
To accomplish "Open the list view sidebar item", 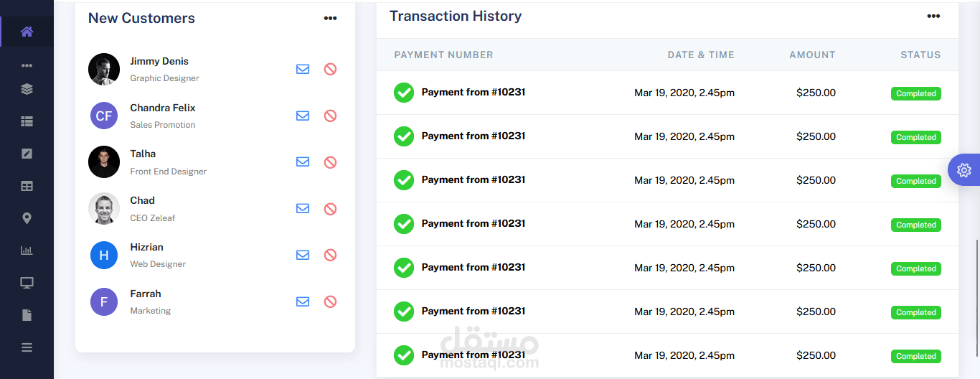I will [27, 122].
